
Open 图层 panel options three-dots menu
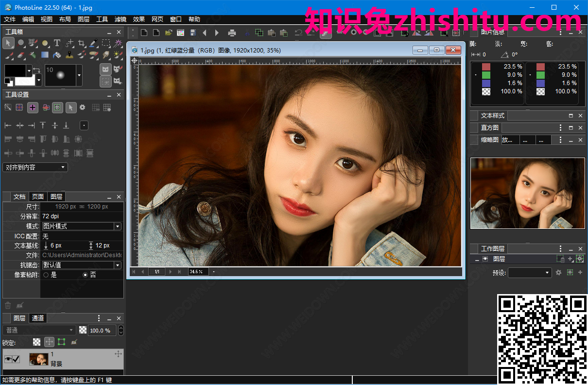coord(99,318)
